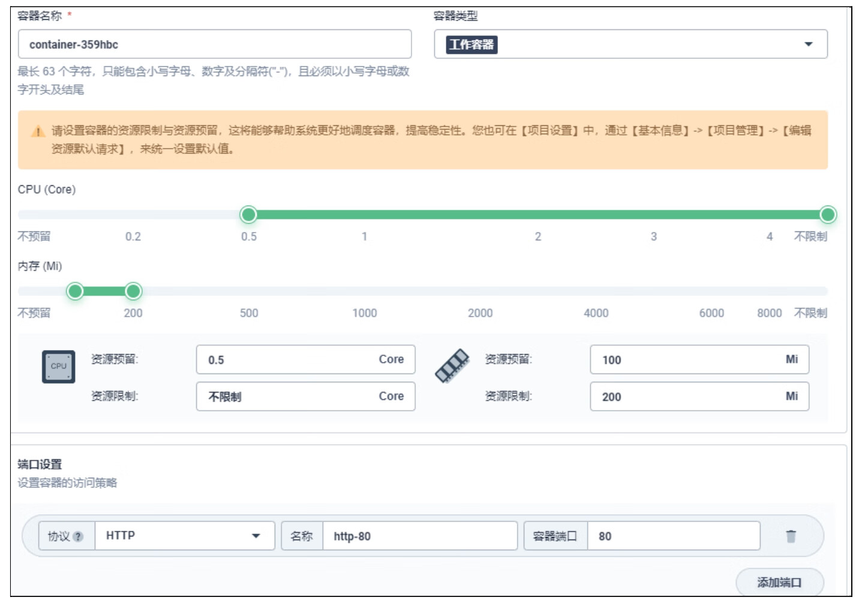Image resolution: width=868 pixels, height=609 pixels.
Task: Click the CPU slider left handle at 0.5
Action: coord(248,215)
